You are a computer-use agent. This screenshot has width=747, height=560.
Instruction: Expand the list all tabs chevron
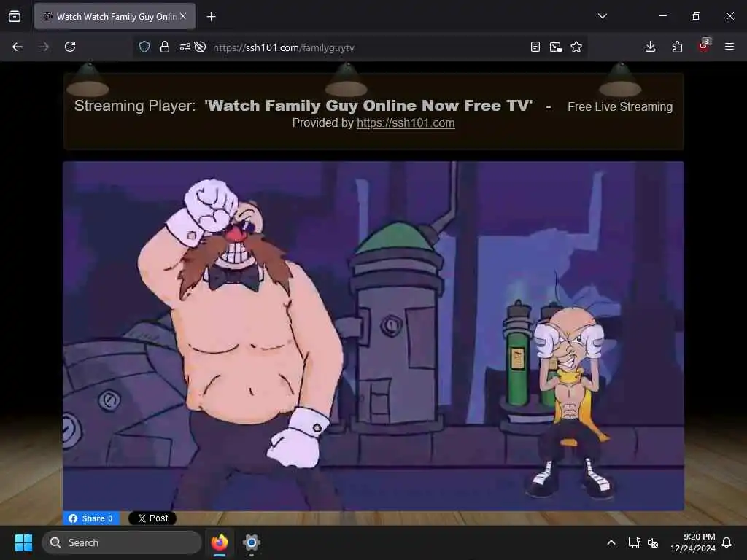(x=602, y=16)
